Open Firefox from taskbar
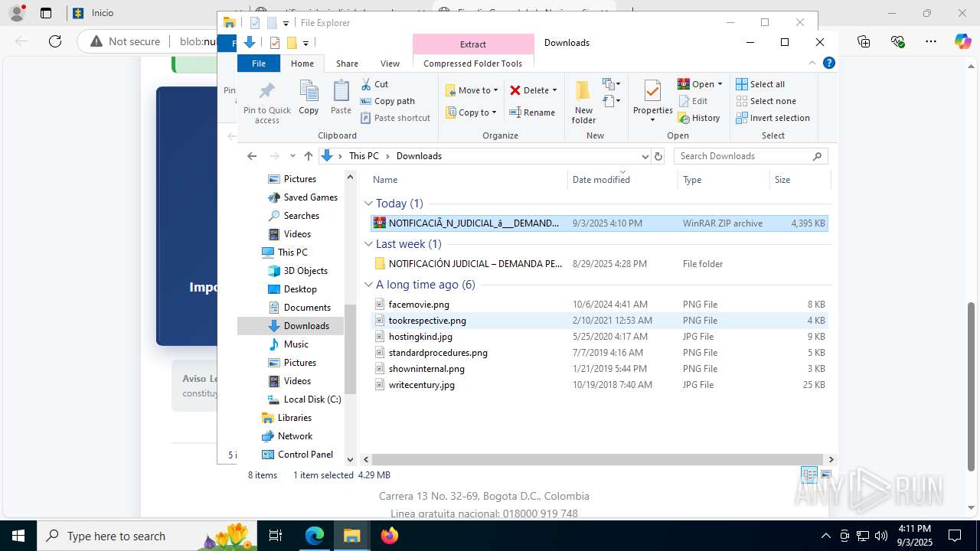Screen dimensions: 980x551 pyautogui.click(x=389, y=536)
